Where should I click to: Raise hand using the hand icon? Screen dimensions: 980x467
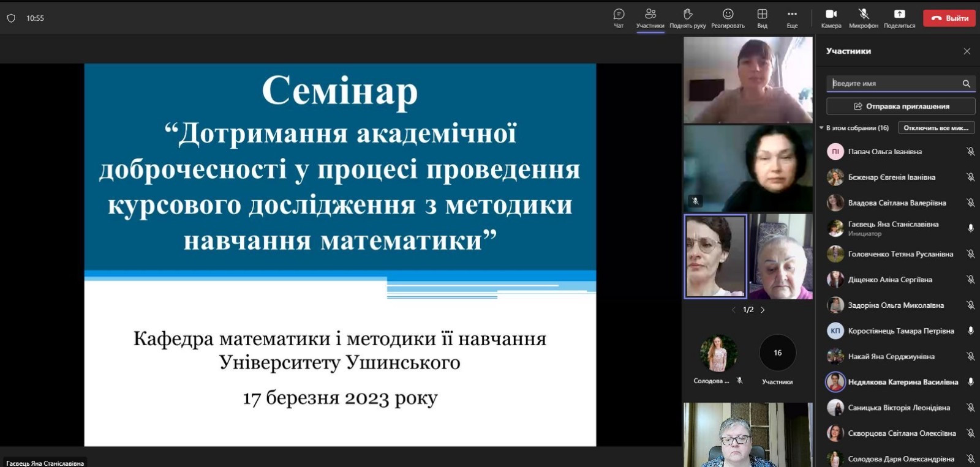[687, 15]
